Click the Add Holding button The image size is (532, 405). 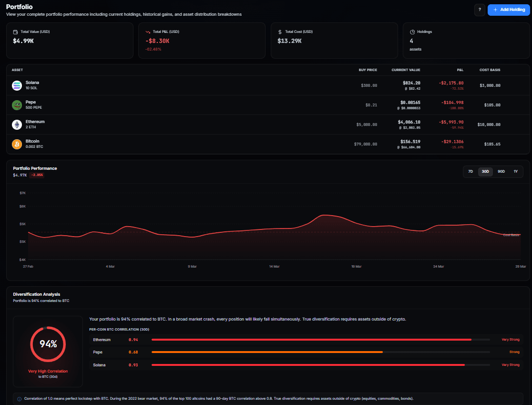(509, 10)
